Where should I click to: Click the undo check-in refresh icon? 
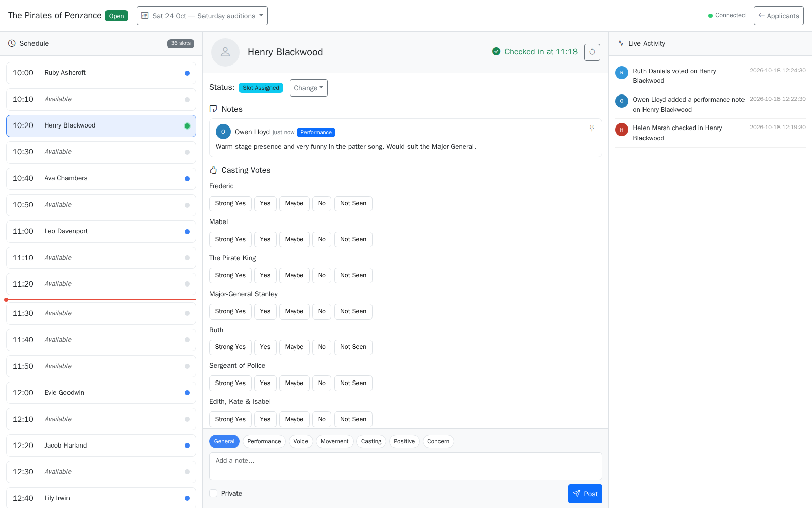click(x=592, y=52)
